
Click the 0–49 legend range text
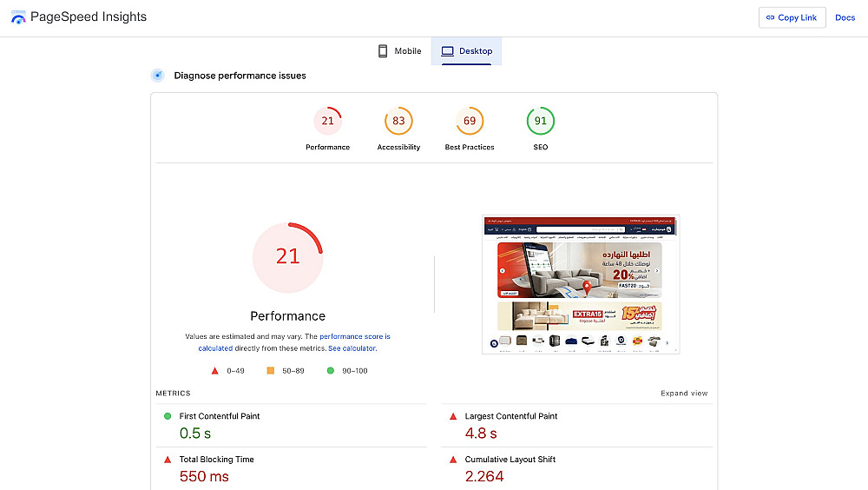(x=235, y=371)
